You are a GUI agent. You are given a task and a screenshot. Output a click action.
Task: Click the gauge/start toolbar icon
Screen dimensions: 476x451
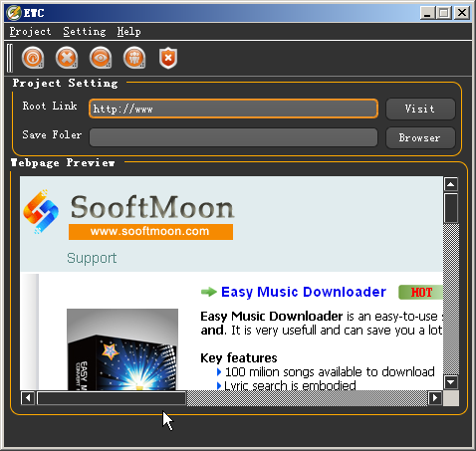point(33,58)
